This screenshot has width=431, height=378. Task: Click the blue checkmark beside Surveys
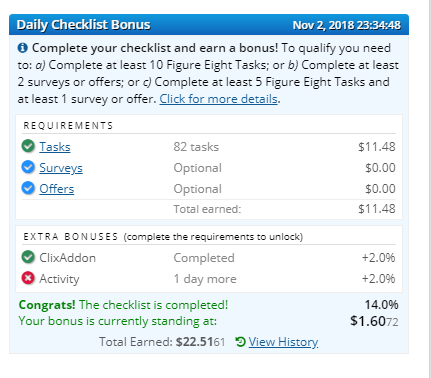[x=28, y=167]
